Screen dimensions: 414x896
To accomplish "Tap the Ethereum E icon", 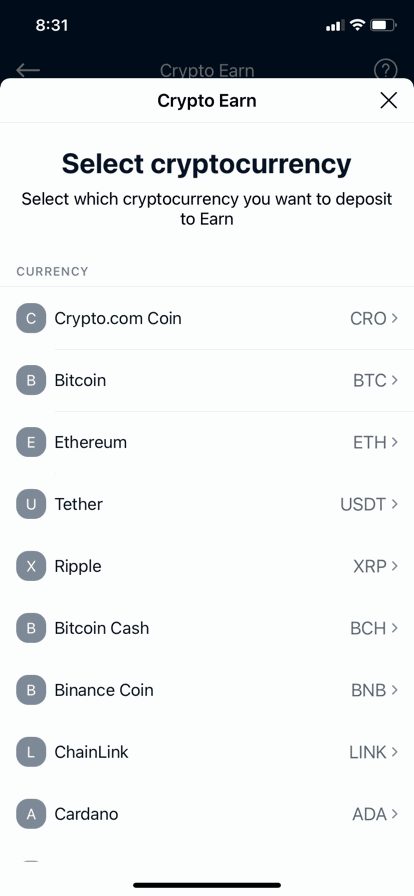I will click(31, 442).
